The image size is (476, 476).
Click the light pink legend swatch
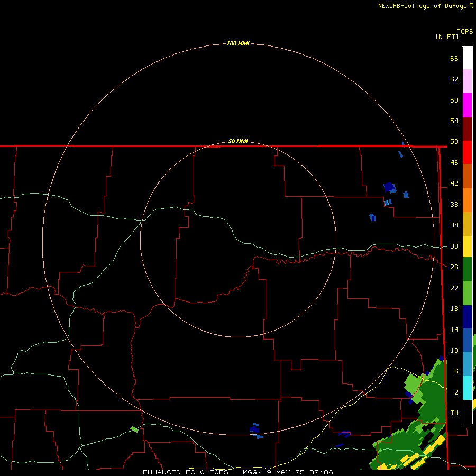click(x=467, y=81)
